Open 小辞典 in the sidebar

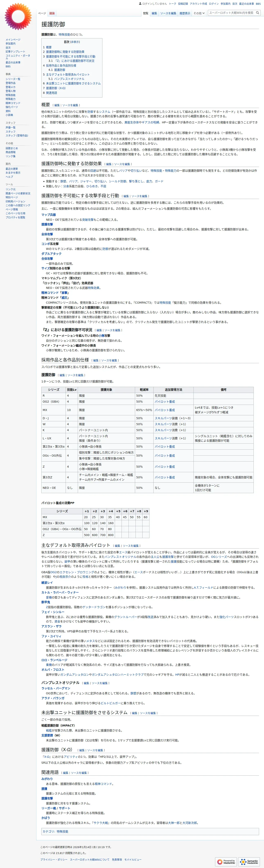coord(9,115)
